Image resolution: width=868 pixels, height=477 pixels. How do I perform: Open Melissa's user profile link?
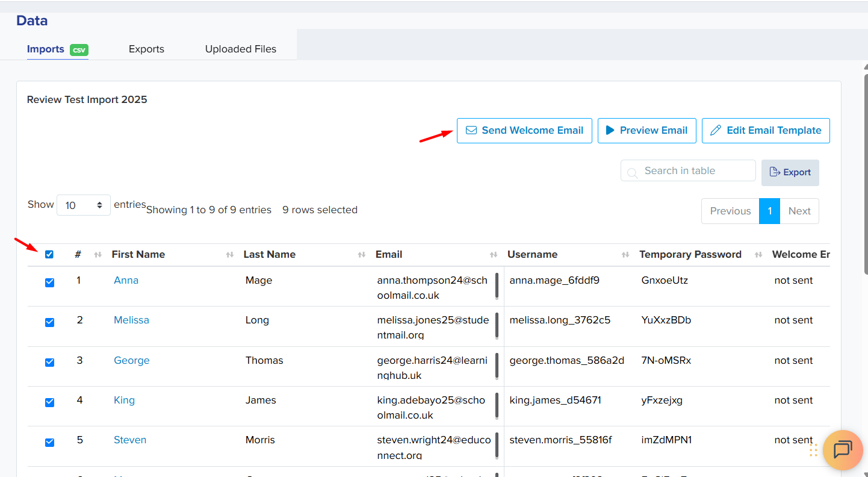[x=131, y=320]
